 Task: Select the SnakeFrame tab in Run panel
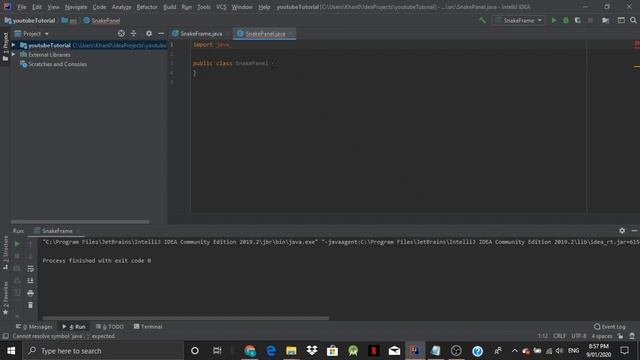56,231
